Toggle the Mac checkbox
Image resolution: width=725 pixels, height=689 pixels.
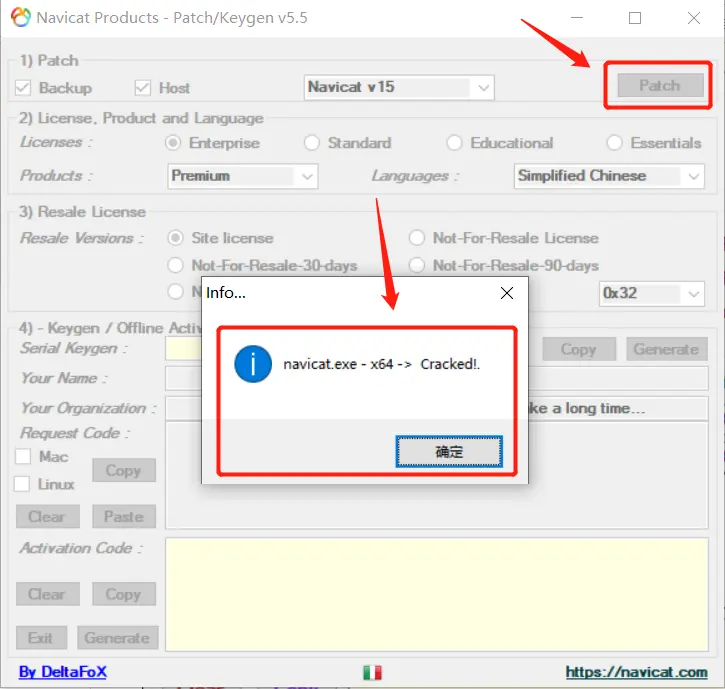[23, 456]
